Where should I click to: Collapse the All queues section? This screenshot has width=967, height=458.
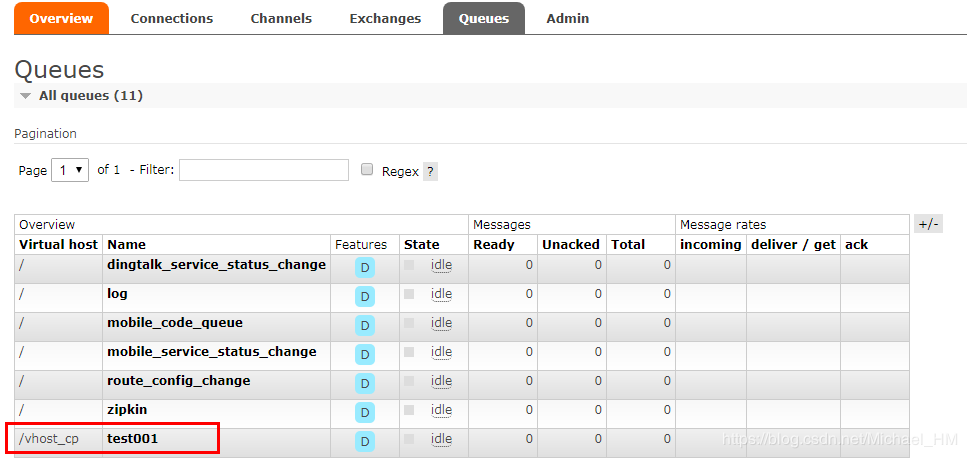click(x=26, y=96)
